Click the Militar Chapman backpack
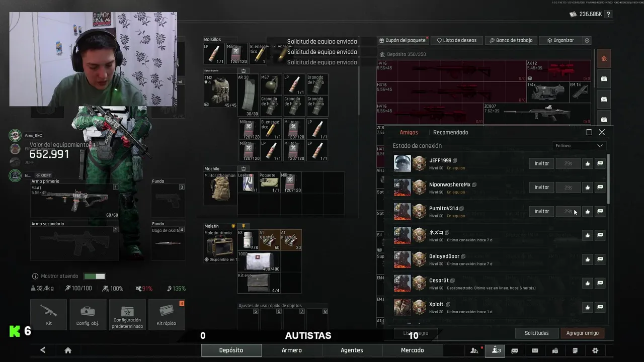This screenshot has height=362, width=644. (x=220, y=188)
